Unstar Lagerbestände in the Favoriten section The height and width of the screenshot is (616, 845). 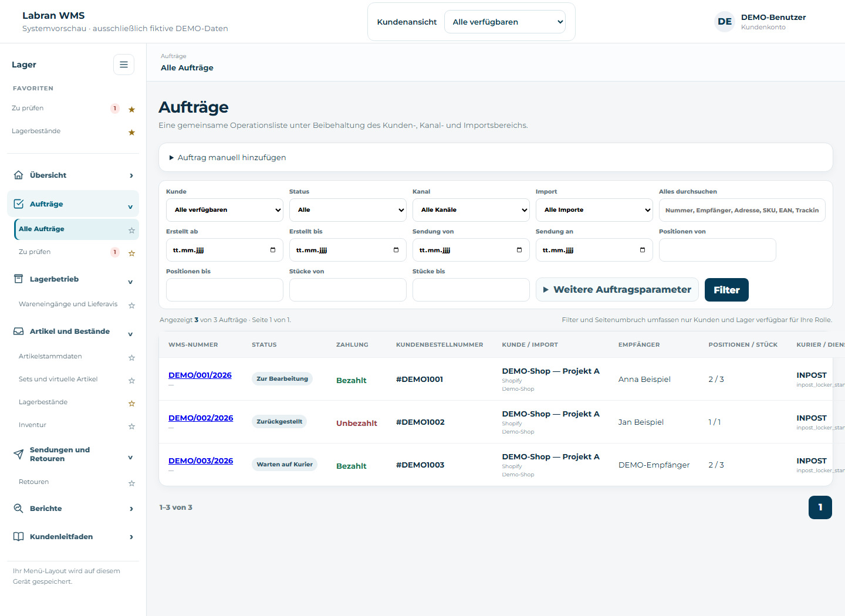click(131, 133)
